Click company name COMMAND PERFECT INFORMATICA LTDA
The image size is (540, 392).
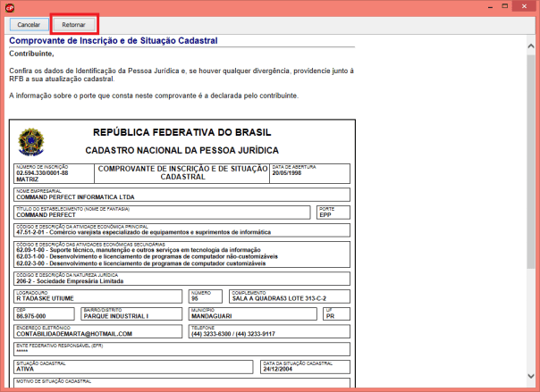[75, 197]
